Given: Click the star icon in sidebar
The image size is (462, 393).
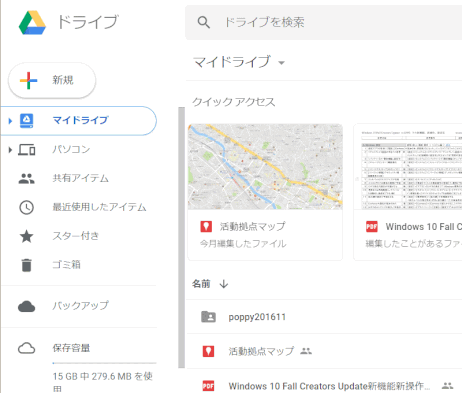Looking at the screenshot, I should coord(26,236).
